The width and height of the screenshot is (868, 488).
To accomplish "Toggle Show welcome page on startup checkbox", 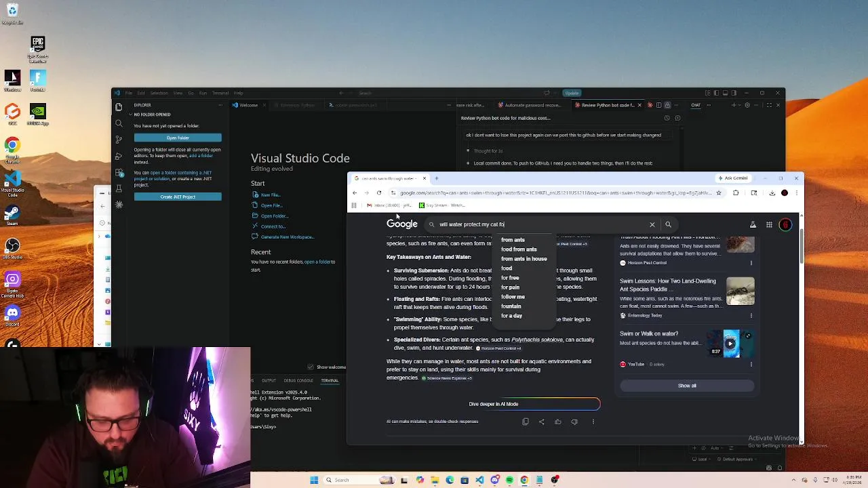I will pos(310,367).
